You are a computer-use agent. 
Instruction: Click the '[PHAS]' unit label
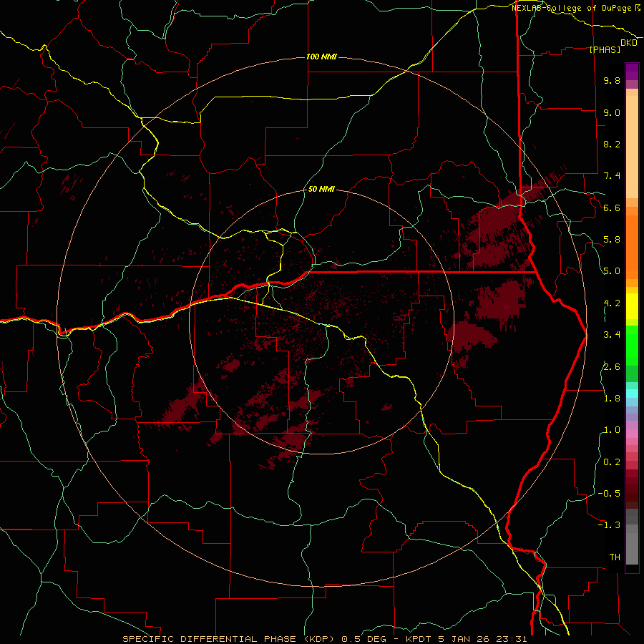pyautogui.click(x=605, y=49)
